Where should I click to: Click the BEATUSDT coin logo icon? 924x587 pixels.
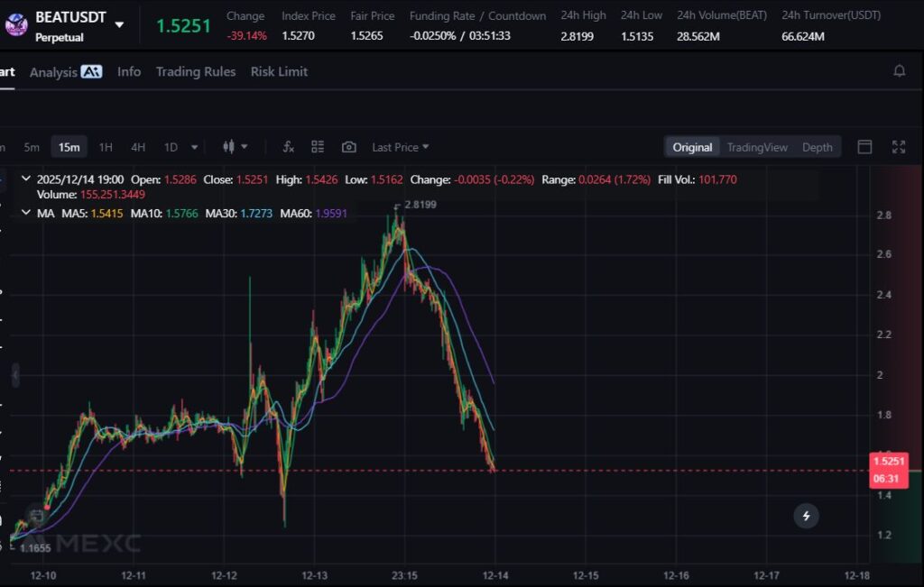tap(16, 24)
